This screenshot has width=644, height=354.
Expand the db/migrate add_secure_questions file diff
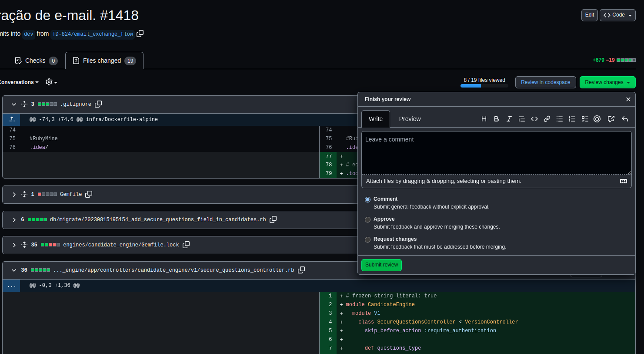coord(14,219)
